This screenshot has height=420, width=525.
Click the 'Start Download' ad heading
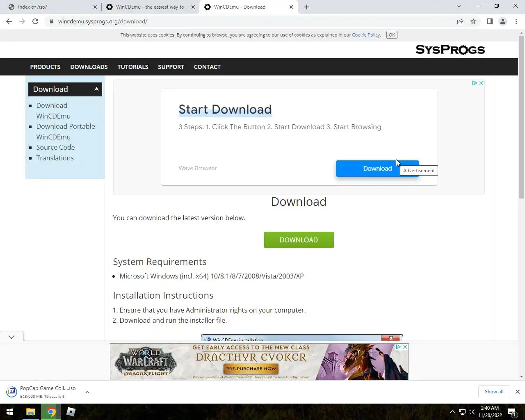pyautogui.click(x=225, y=110)
